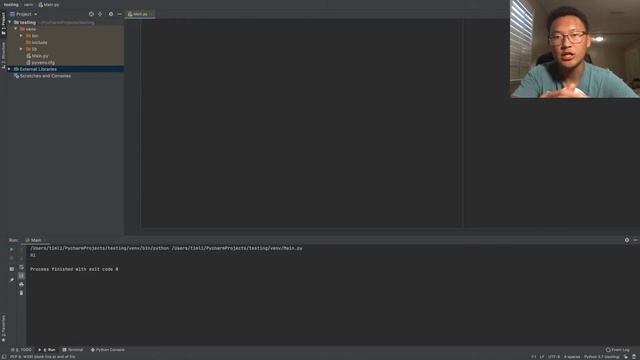Toggle the Project side tool button
Screen dimensions: 640x360
coord(3,24)
